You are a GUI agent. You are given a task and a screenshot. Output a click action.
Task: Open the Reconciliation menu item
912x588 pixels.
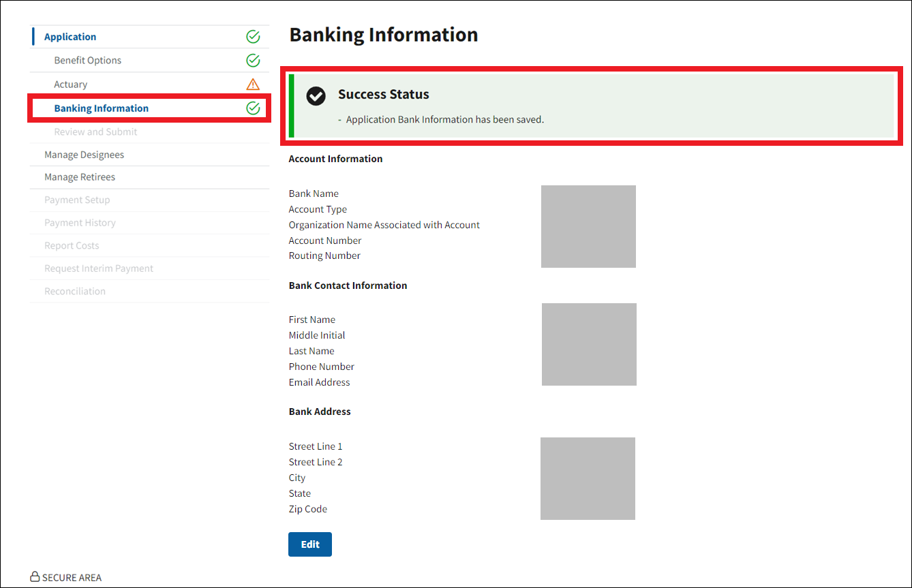75,292
